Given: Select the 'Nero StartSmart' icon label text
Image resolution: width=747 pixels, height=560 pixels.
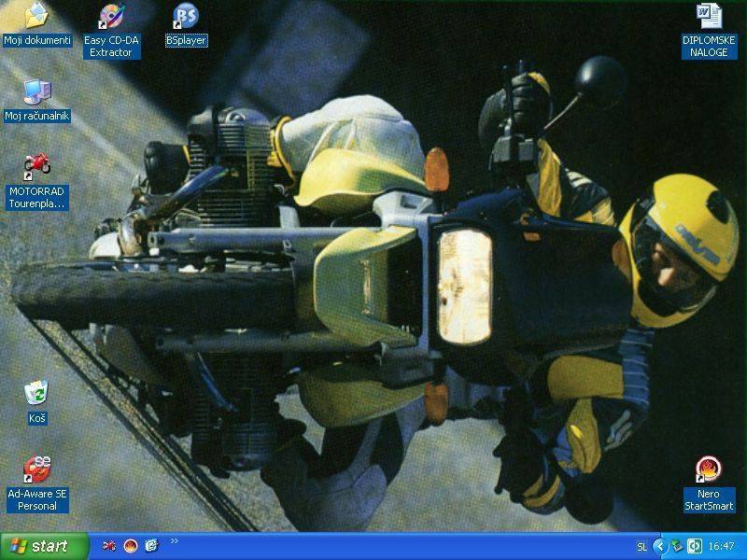Looking at the screenshot, I should click(x=709, y=500).
